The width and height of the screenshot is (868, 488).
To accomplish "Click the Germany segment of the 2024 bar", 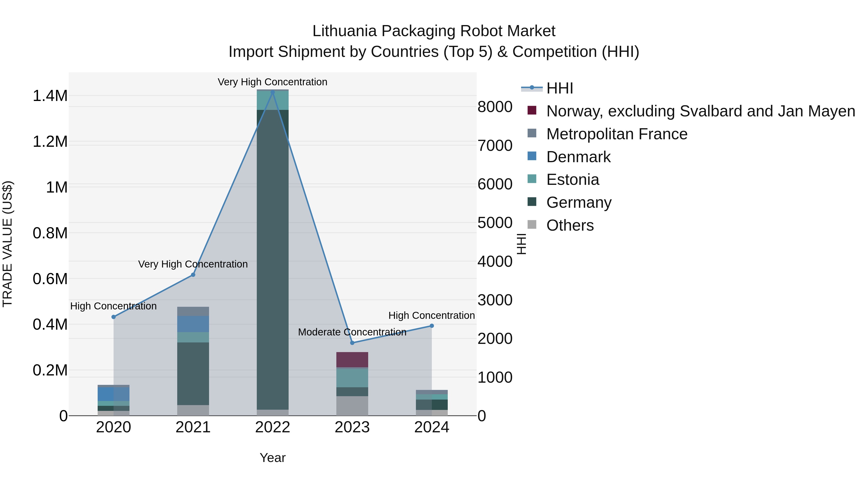I will pyautogui.click(x=432, y=405).
